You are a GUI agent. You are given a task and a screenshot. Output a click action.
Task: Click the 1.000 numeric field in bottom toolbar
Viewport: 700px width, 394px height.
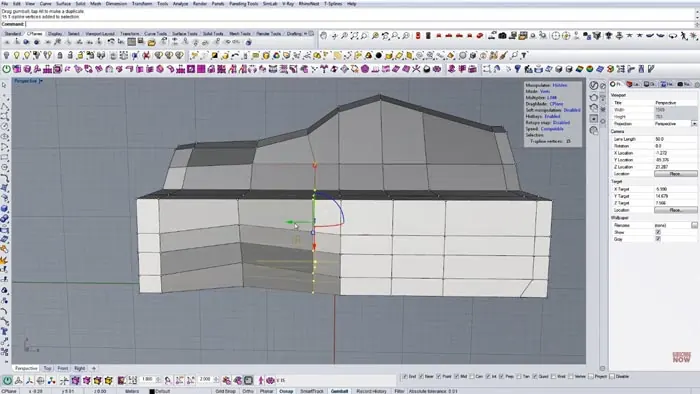tap(147, 379)
